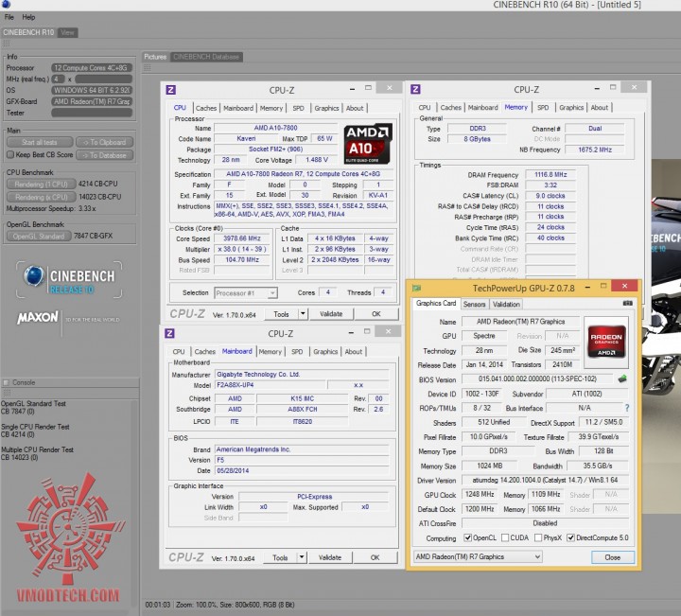Open the Caches tab in CPU-Z CPU window
The image size is (681, 616).
pos(206,108)
